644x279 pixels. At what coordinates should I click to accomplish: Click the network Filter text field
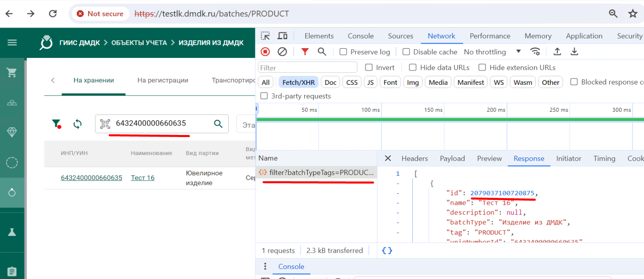tap(308, 68)
